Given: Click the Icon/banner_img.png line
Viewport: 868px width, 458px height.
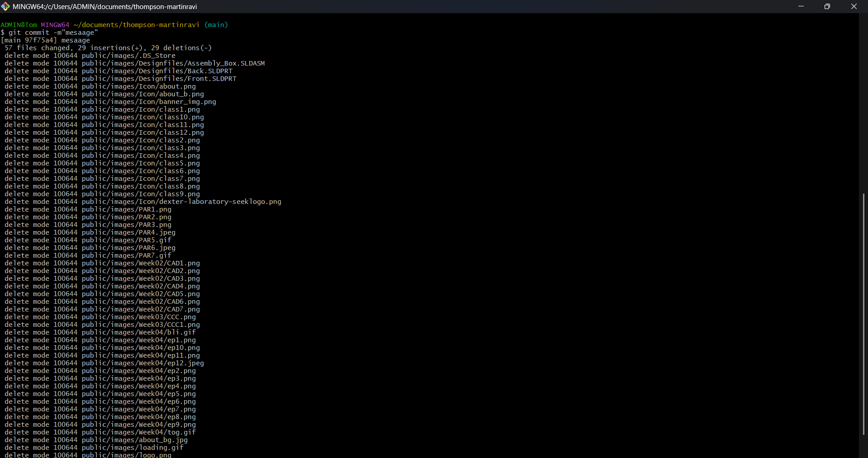Looking at the screenshot, I should 110,102.
